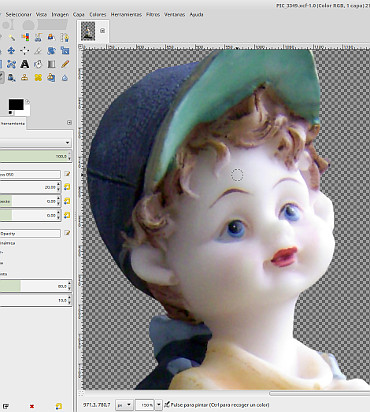
Task: Swap foreground and background colors
Action: click(x=27, y=101)
